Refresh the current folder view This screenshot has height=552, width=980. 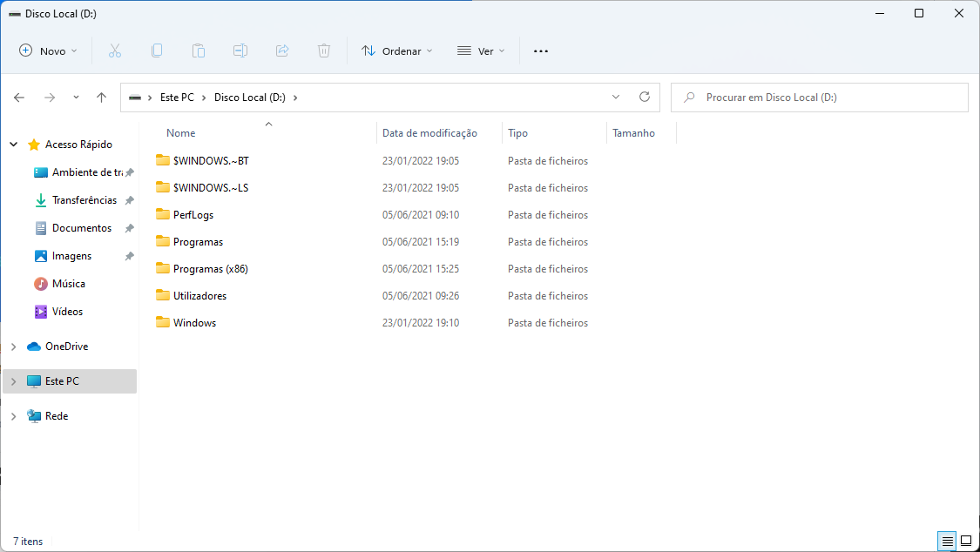tap(645, 97)
